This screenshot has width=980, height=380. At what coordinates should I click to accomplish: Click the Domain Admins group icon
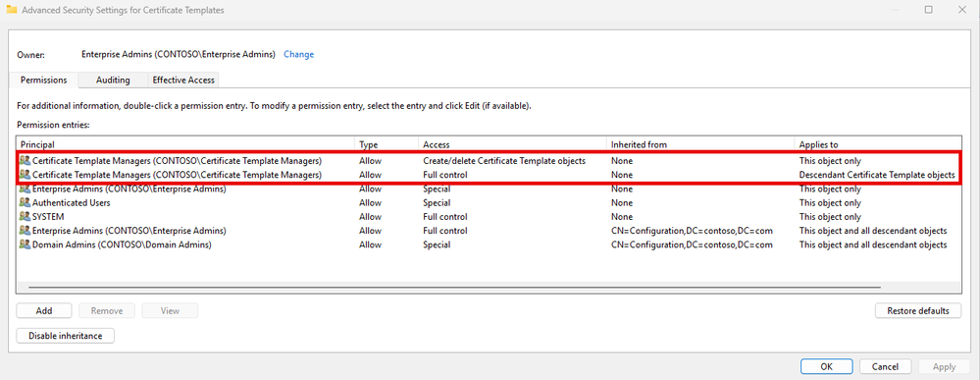tap(25, 244)
